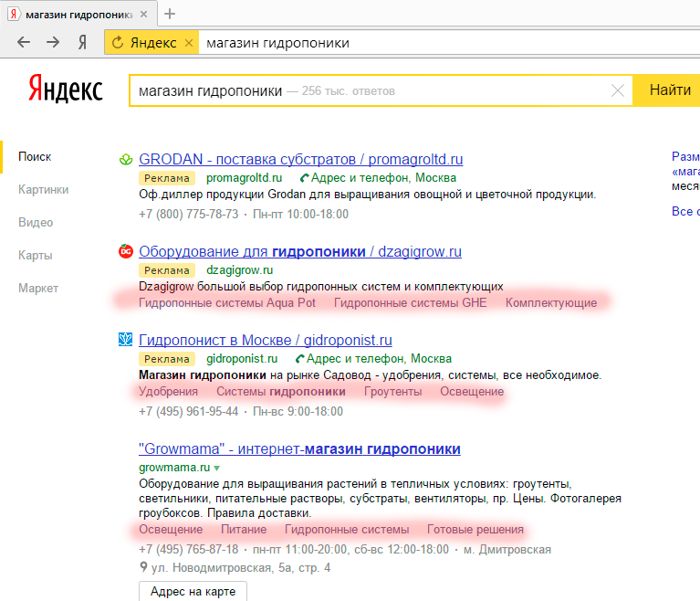
Task: Switch to the Видео tab
Action: [x=36, y=223]
